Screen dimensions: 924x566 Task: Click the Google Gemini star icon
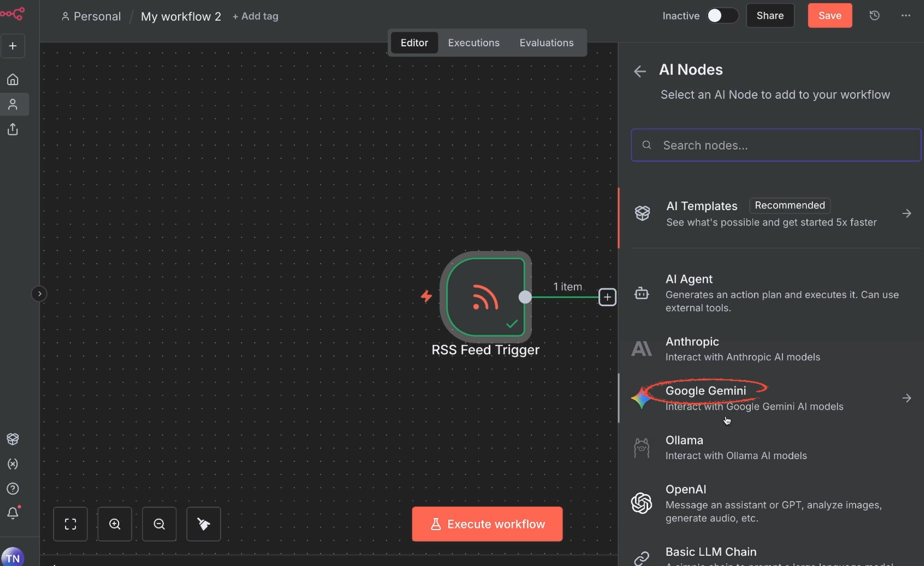coord(641,398)
